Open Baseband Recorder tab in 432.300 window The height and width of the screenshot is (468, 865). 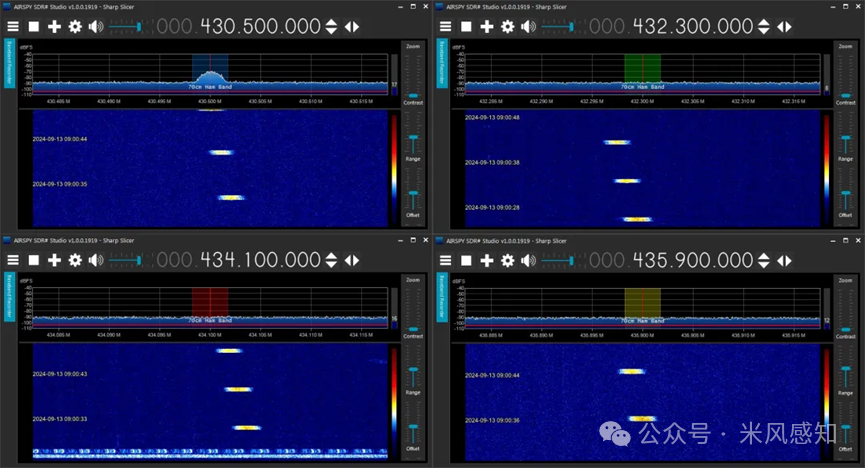point(442,62)
